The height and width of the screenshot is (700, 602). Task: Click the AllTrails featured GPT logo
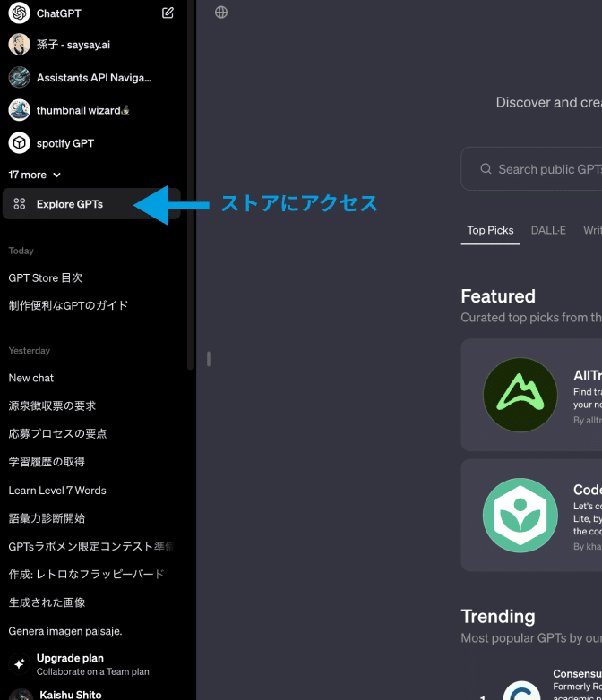pos(520,395)
